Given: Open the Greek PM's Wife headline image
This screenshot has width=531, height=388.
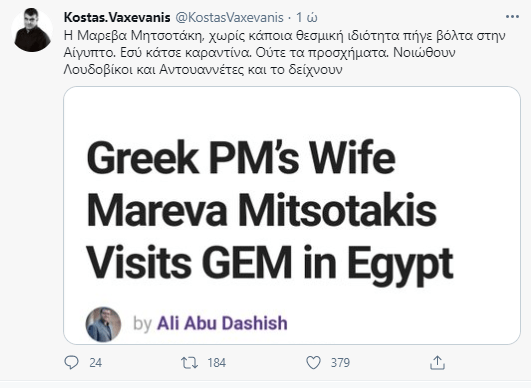Looking at the screenshot, I should point(292,215).
